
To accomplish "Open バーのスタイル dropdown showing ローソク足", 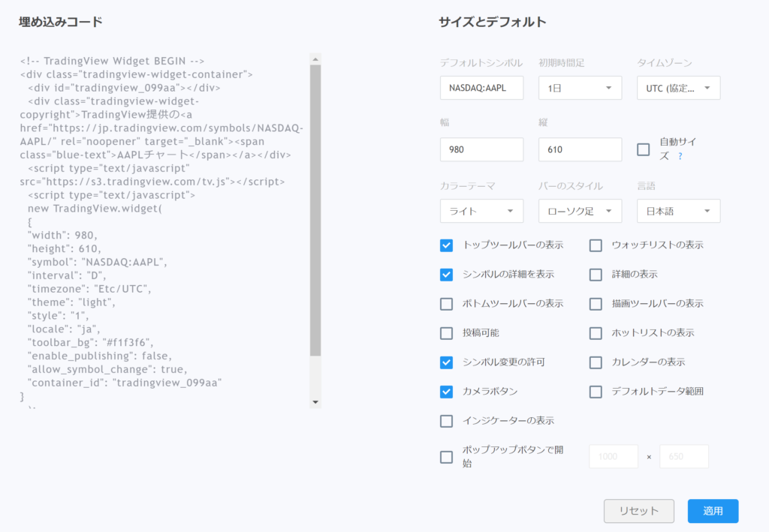I will pos(580,211).
